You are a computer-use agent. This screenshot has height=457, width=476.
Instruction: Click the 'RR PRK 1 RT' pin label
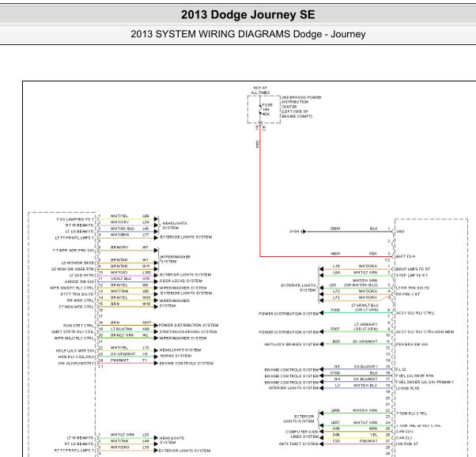pyautogui.click(x=408, y=294)
